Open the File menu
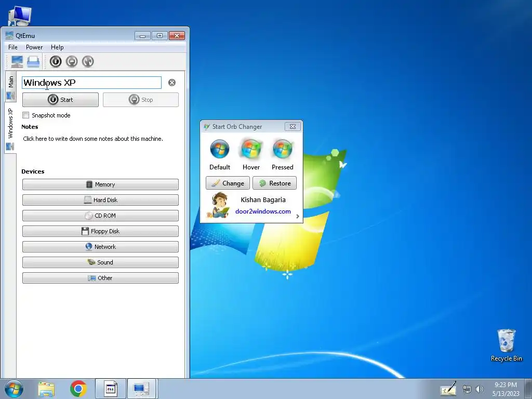 coord(13,47)
